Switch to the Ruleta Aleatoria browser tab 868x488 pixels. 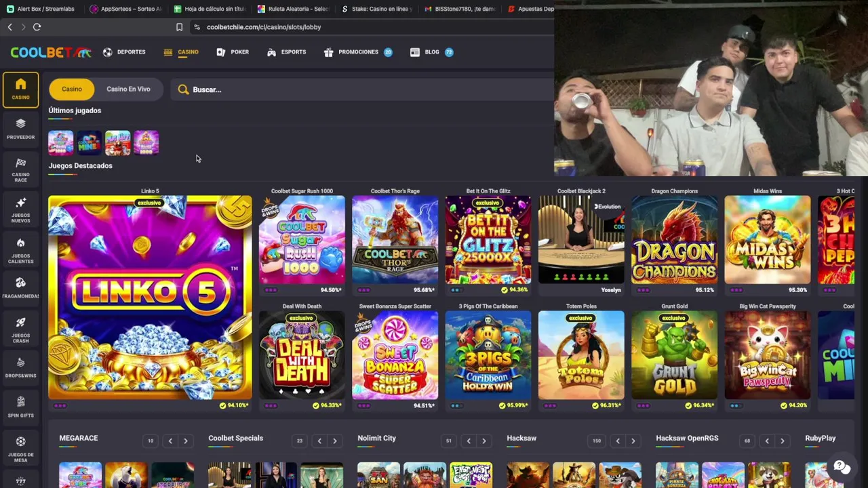292,9
